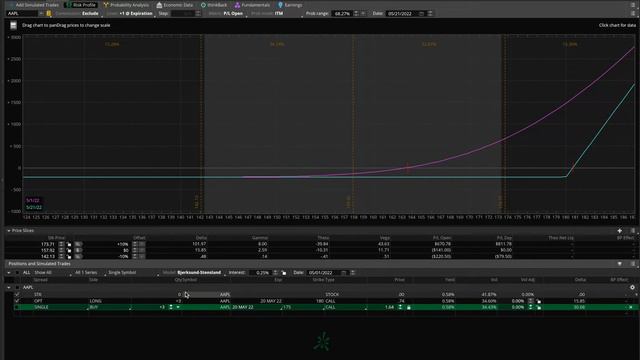Screen dimensions: 640x360
Task: Toggle the lock icon for the 173.71 slice
Action: [69, 244]
